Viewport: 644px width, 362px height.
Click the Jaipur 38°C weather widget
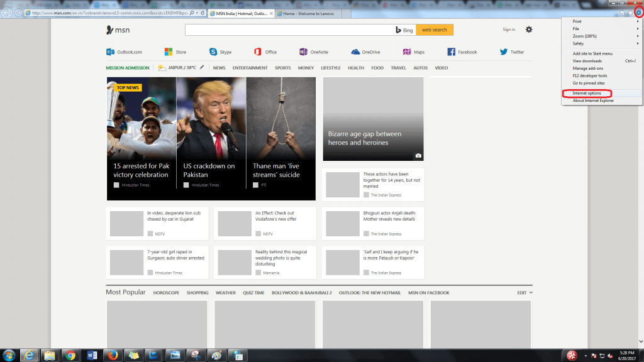click(x=177, y=68)
